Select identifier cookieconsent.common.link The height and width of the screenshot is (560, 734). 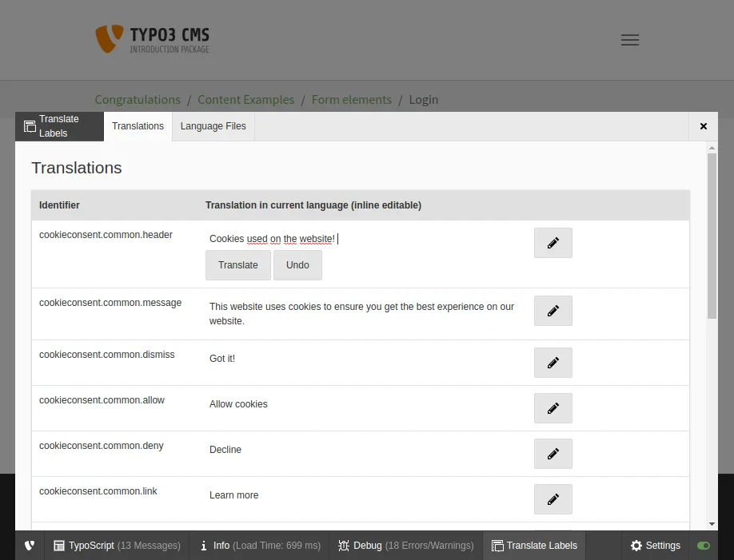(98, 491)
